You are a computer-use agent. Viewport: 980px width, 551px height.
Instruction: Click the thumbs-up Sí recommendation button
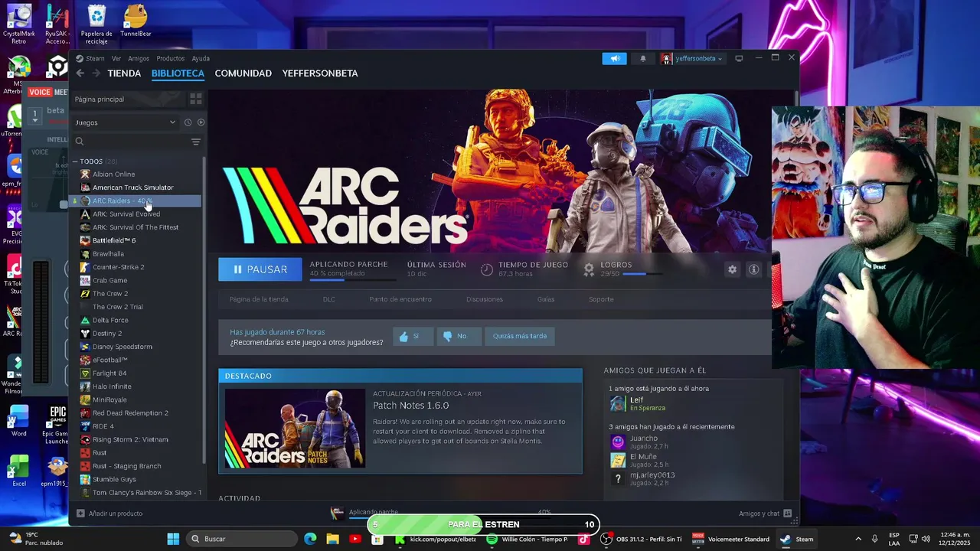coord(413,336)
